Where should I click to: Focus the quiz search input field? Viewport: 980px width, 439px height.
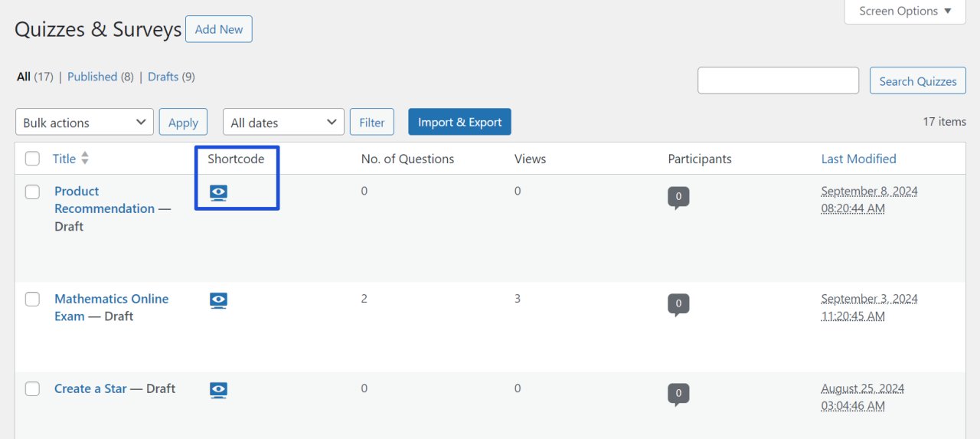coord(778,80)
